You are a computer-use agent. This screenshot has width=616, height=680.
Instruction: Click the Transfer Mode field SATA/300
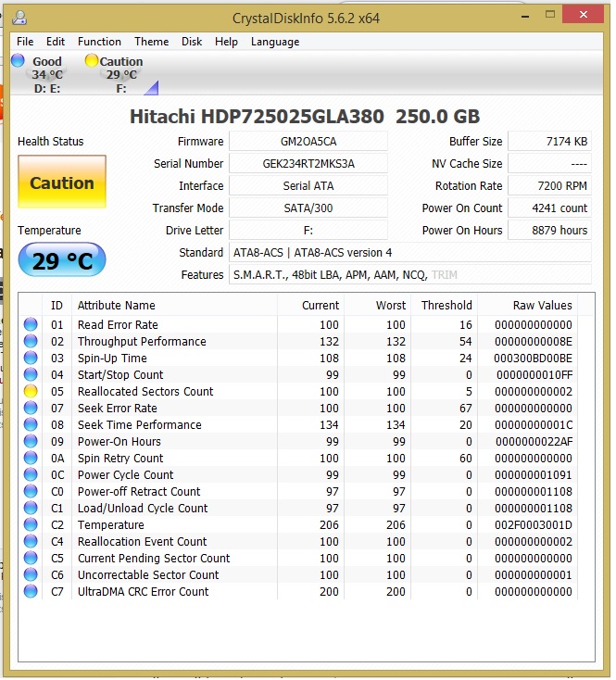(x=308, y=208)
